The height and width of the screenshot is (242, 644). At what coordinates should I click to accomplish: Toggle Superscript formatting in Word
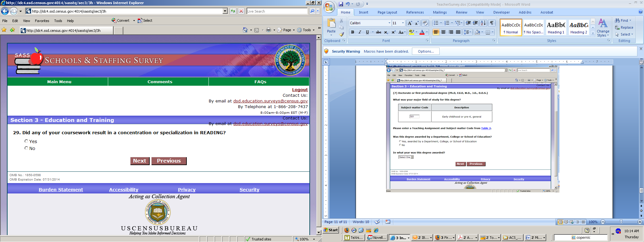click(393, 32)
